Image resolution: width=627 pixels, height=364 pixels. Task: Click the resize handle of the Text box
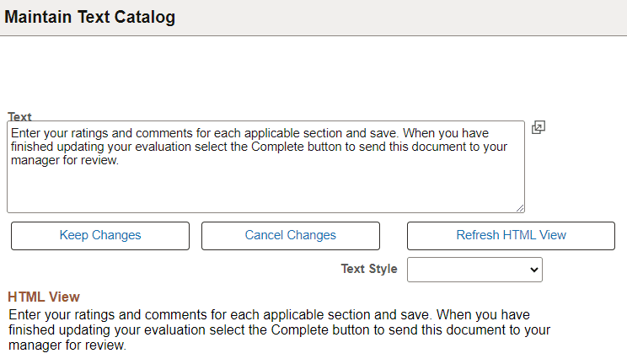coord(520,208)
